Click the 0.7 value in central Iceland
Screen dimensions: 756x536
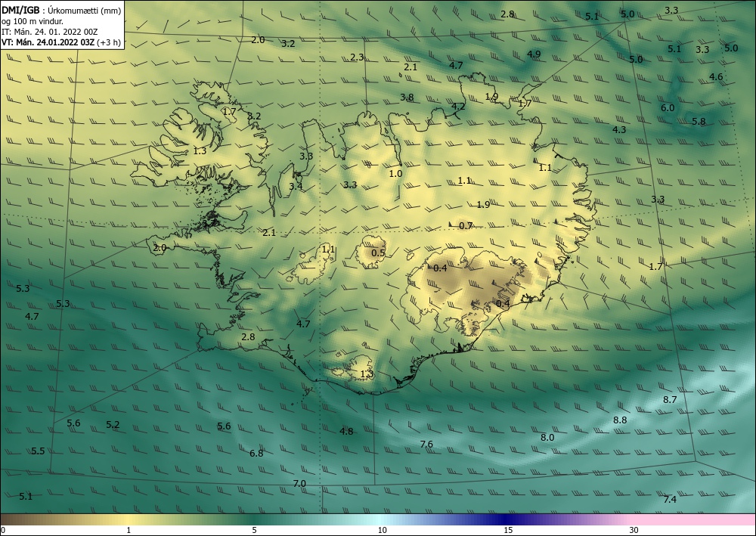[466, 225]
